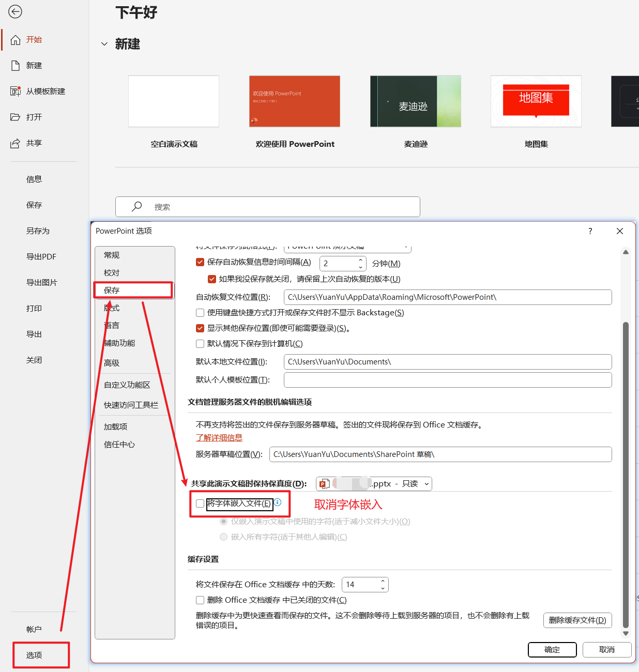Toggle the 将字体嵌入文件 checkbox

click(x=200, y=503)
